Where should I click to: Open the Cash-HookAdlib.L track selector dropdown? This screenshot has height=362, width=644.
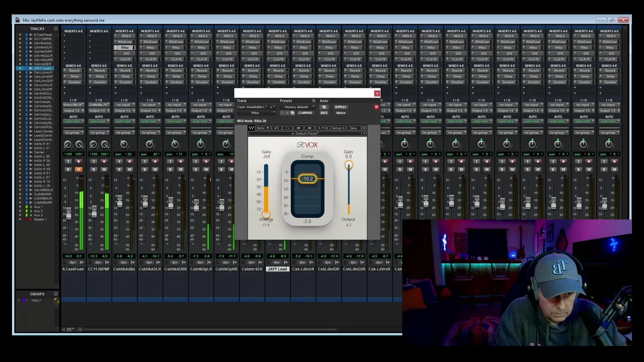click(x=252, y=107)
